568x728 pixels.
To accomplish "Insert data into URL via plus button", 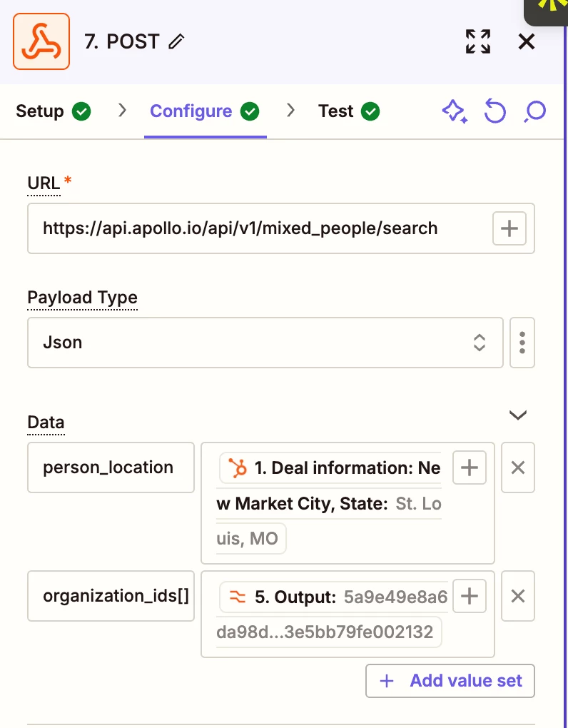I will 509,228.
